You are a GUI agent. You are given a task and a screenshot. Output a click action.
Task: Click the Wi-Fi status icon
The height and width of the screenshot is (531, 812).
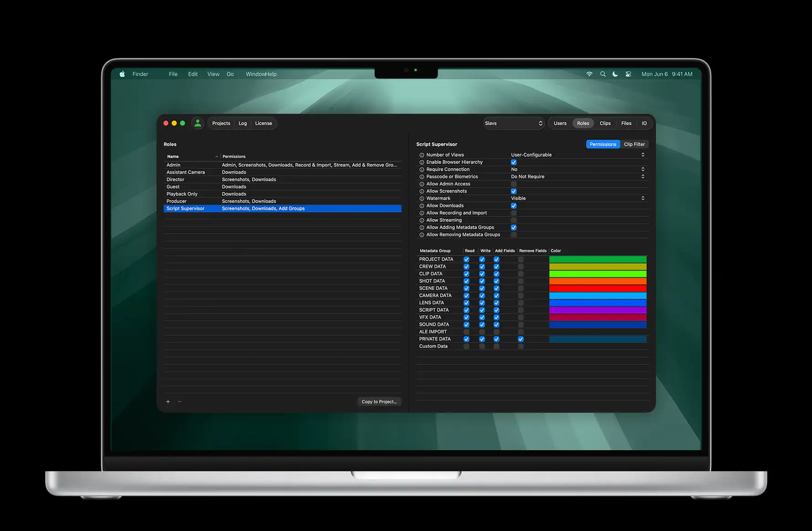(x=589, y=74)
